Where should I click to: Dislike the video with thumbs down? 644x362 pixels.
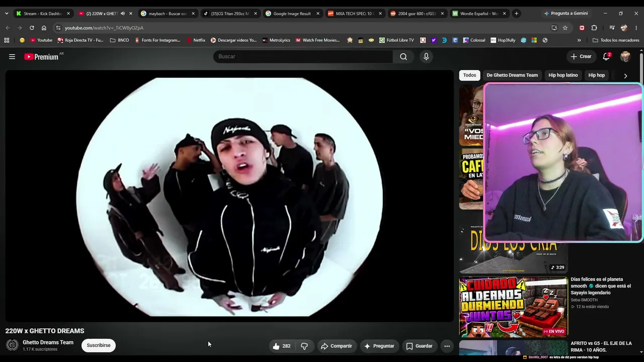click(x=304, y=346)
